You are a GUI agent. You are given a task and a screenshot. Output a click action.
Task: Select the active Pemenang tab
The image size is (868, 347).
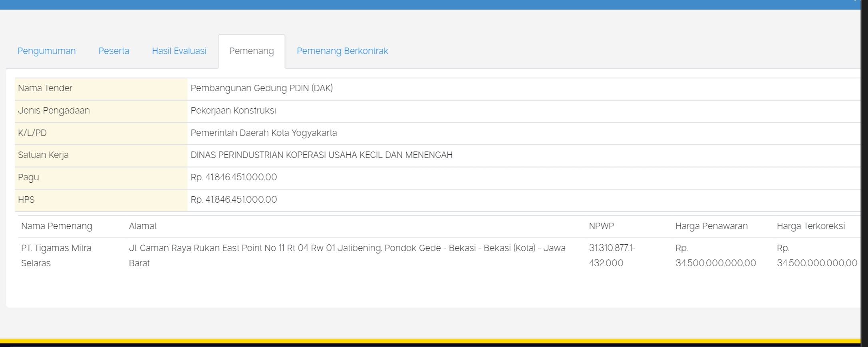[x=251, y=51]
